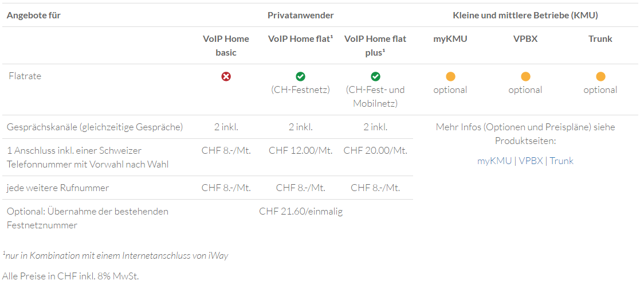Click the orange circle icon under VPBX

coord(525,76)
